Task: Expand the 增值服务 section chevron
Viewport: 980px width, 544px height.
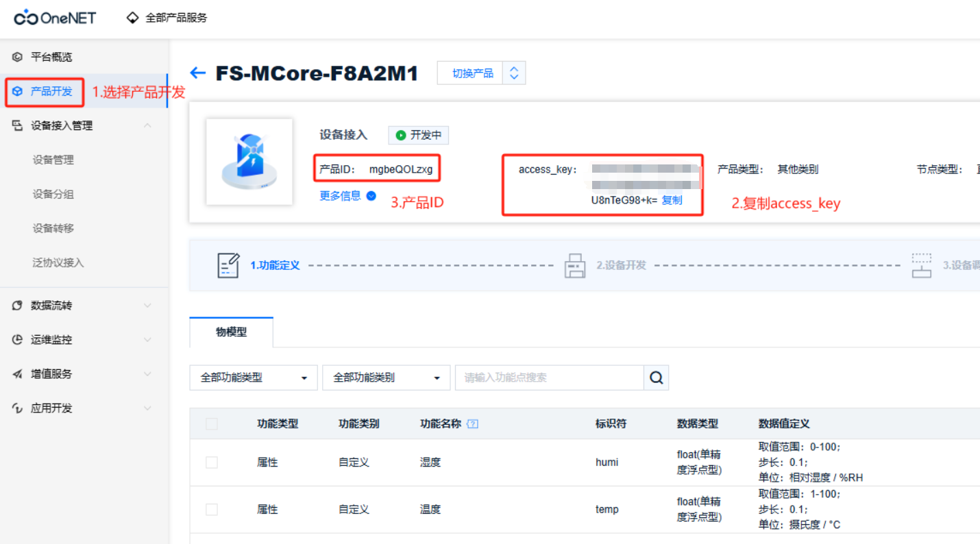Action: click(x=147, y=374)
